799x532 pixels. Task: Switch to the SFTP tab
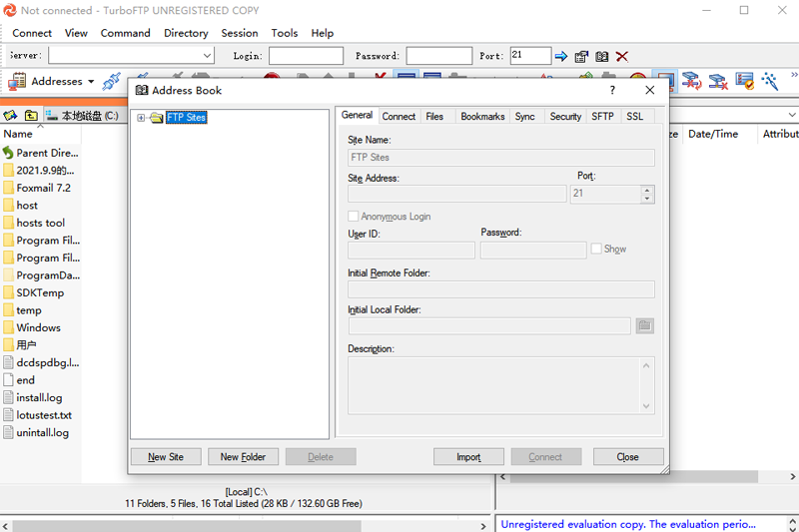[602, 117]
